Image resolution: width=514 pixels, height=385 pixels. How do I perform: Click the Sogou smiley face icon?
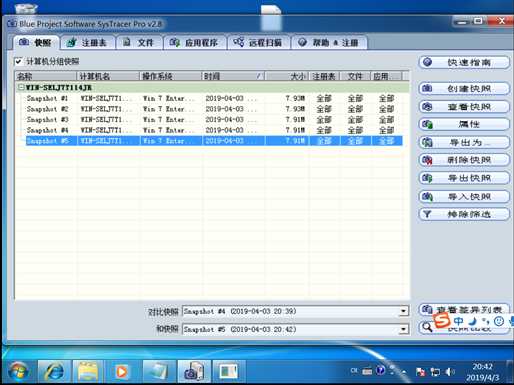tap(499, 321)
